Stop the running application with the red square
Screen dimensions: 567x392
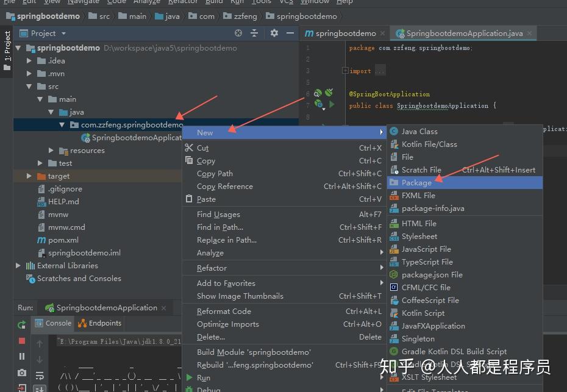[21, 341]
